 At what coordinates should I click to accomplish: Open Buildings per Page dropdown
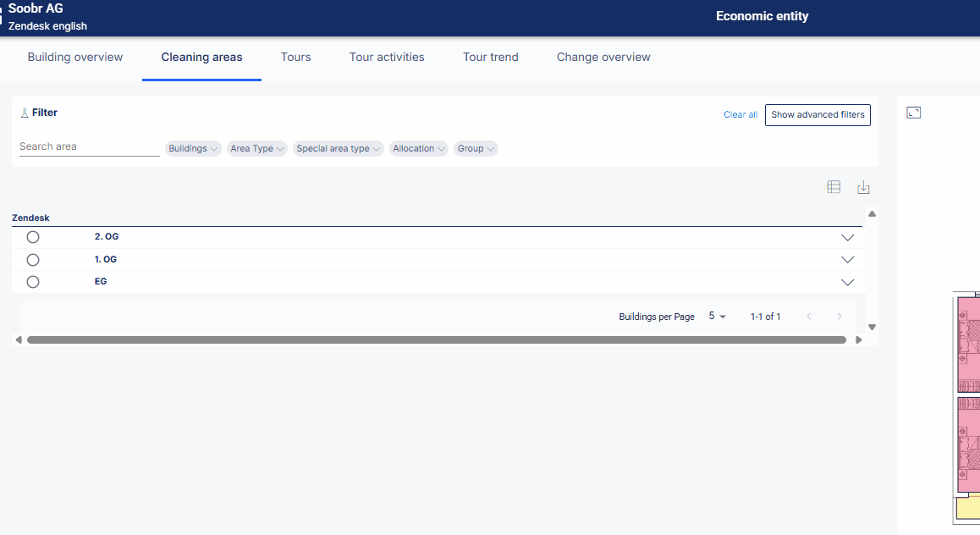click(717, 317)
